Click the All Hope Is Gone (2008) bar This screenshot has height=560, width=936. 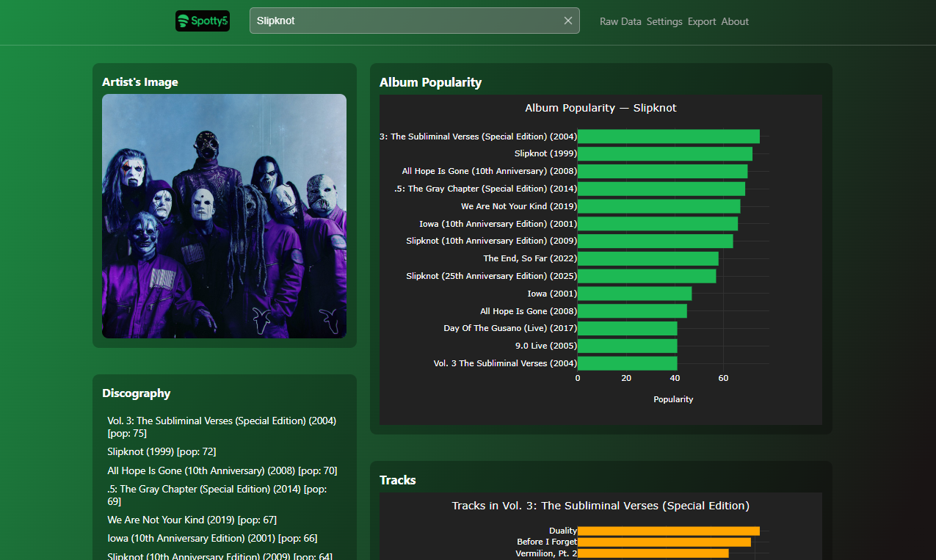click(632, 311)
